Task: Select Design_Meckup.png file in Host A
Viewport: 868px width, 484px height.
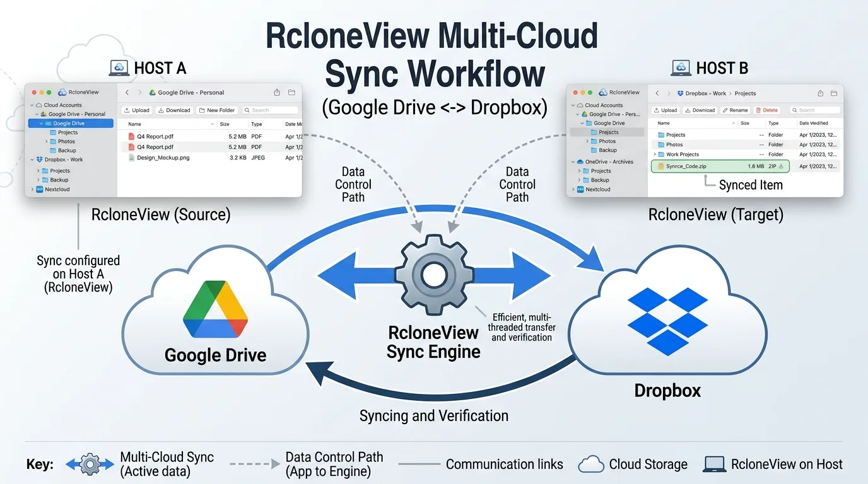Action: [163, 158]
